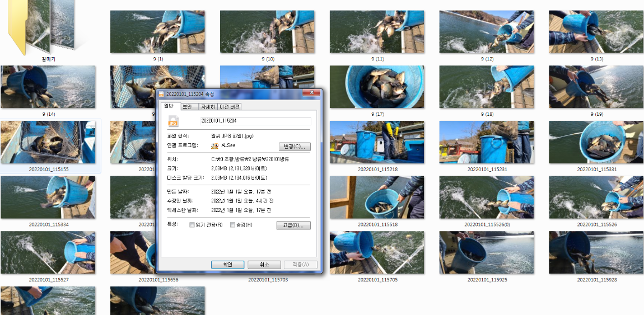The width and height of the screenshot is (644, 315).
Task: Click the JPG file icon in properties dialog
Action: point(173,121)
